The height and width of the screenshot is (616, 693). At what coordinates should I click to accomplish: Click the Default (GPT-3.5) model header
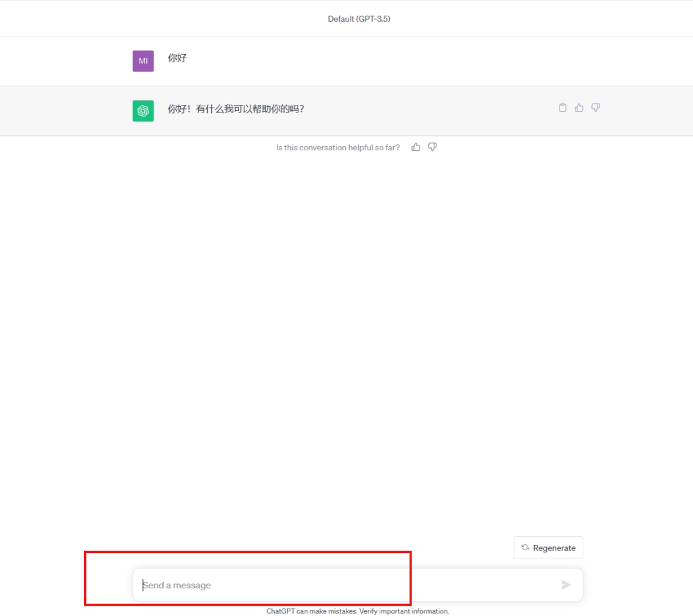[359, 19]
